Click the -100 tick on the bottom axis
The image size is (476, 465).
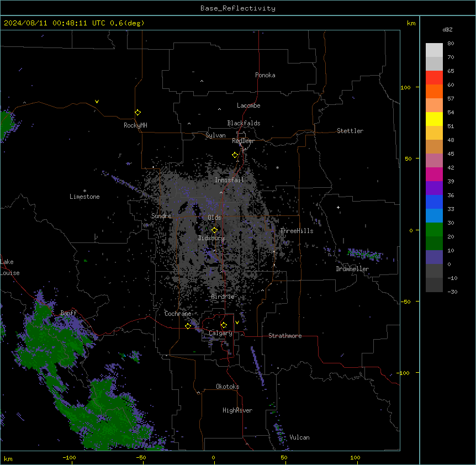pos(69,457)
